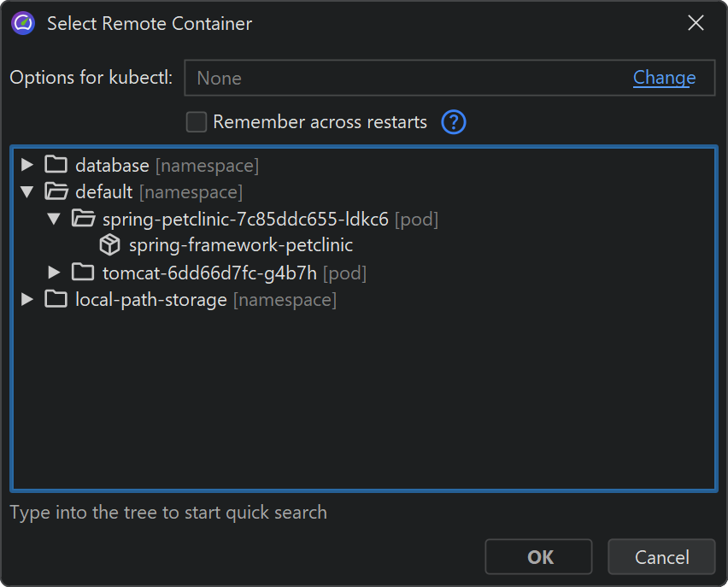Select the tomcat-6dd66d7fc-g4b7h pod entry

(x=209, y=273)
